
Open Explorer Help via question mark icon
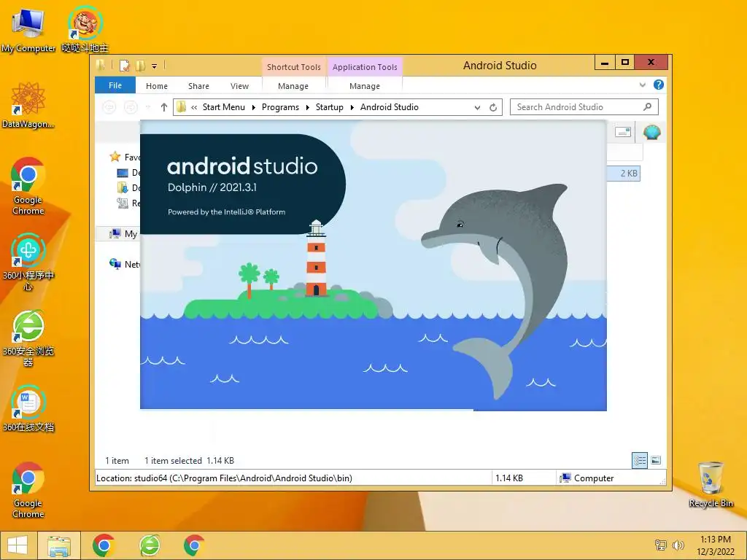coord(659,85)
